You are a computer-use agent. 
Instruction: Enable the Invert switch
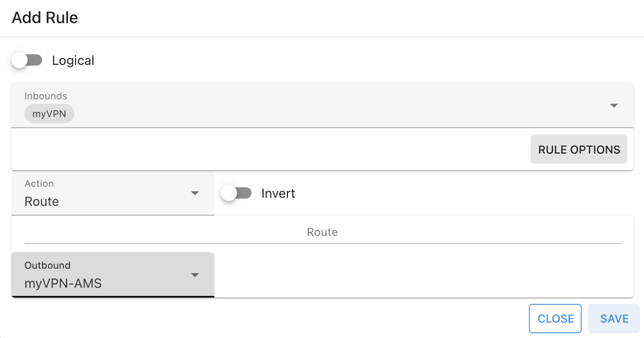pyautogui.click(x=236, y=193)
